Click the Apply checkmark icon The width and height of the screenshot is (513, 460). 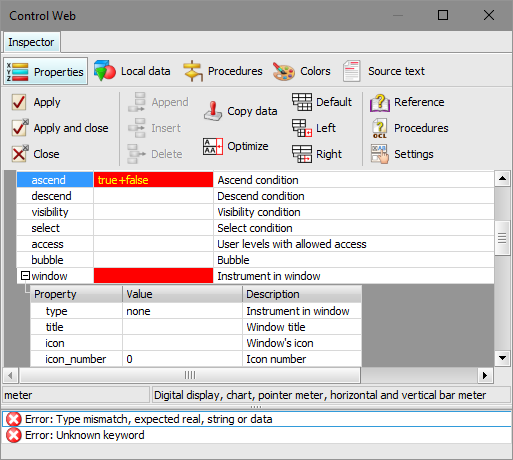[x=19, y=102]
